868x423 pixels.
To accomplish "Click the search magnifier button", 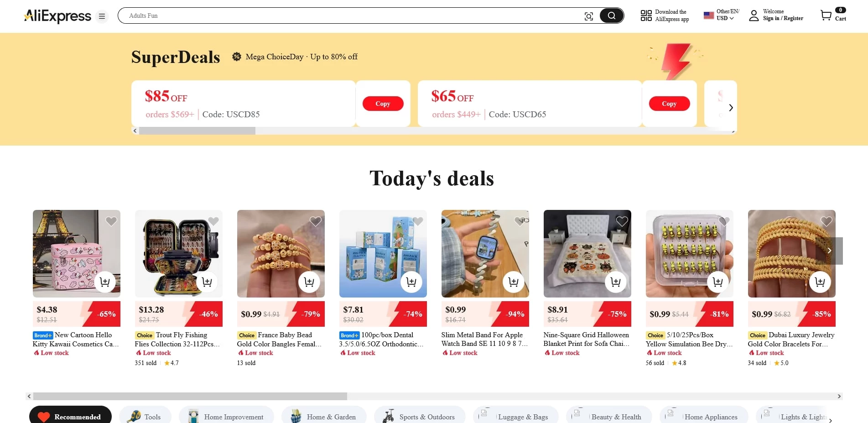I will 611,16.
